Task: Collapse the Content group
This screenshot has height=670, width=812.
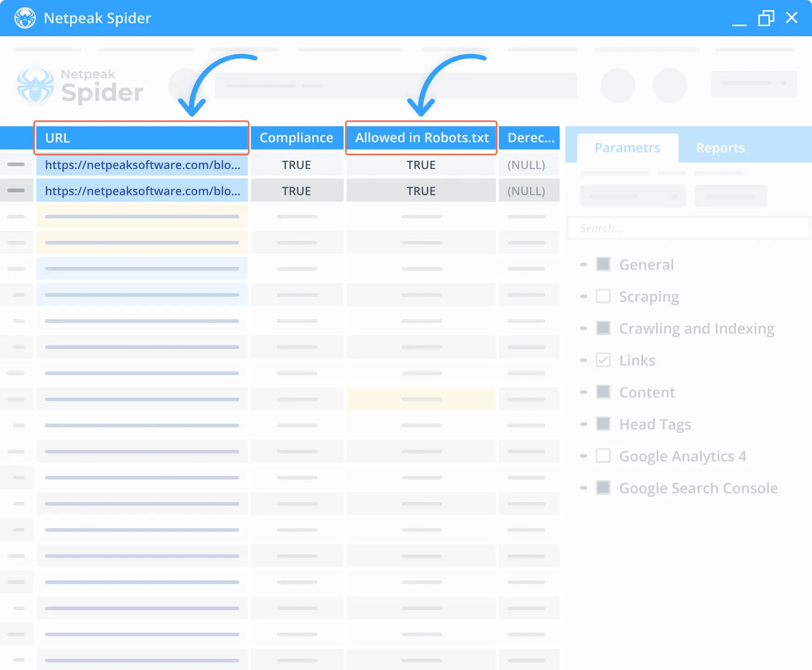Action: pos(584,392)
